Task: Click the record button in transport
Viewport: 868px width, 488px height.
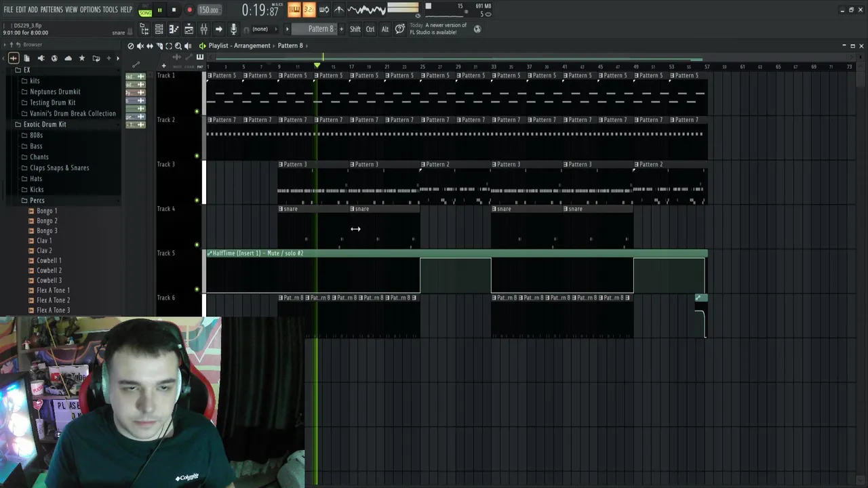Action: tap(189, 10)
